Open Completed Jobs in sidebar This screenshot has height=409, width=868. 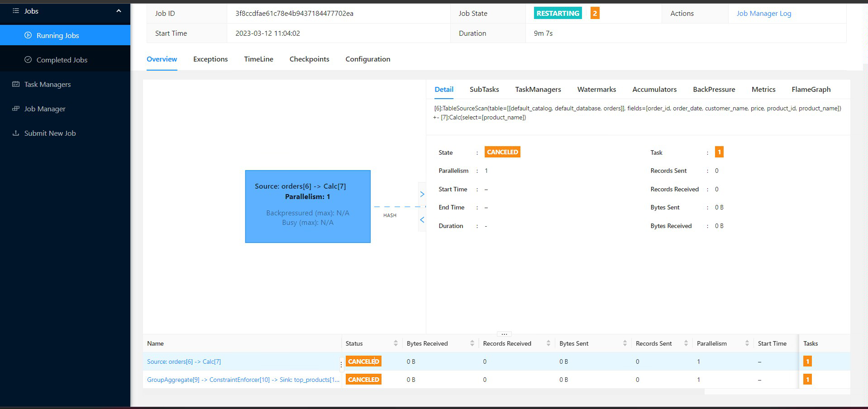(x=65, y=60)
